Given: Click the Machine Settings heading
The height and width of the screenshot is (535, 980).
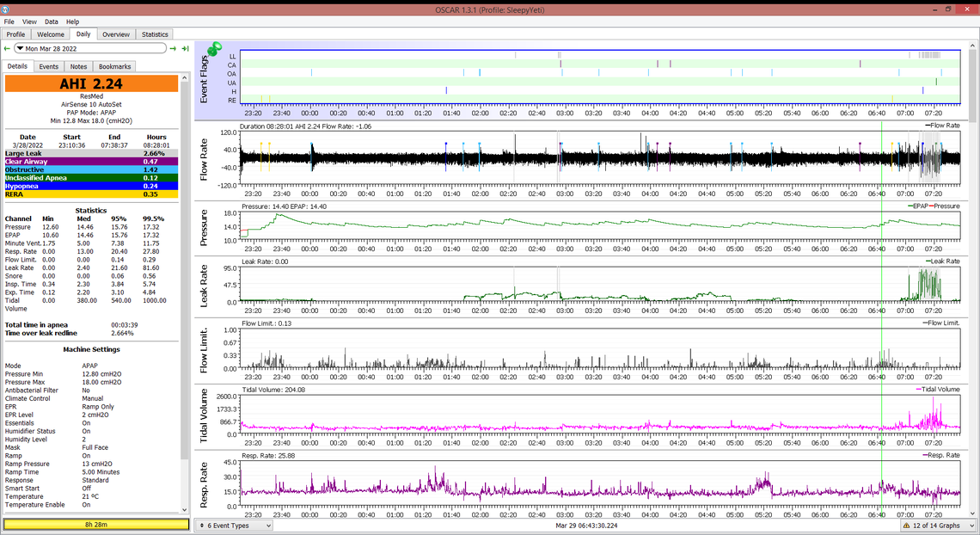Looking at the screenshot, I should (91, 349).
